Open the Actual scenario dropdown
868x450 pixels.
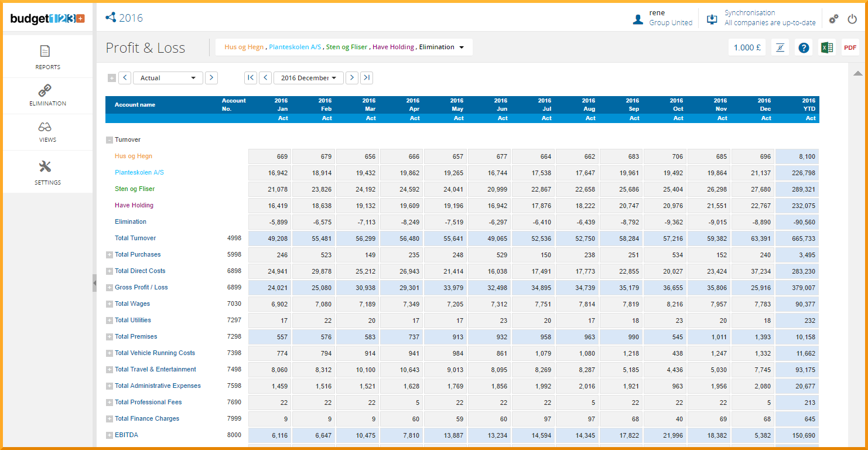coord(168,78)
